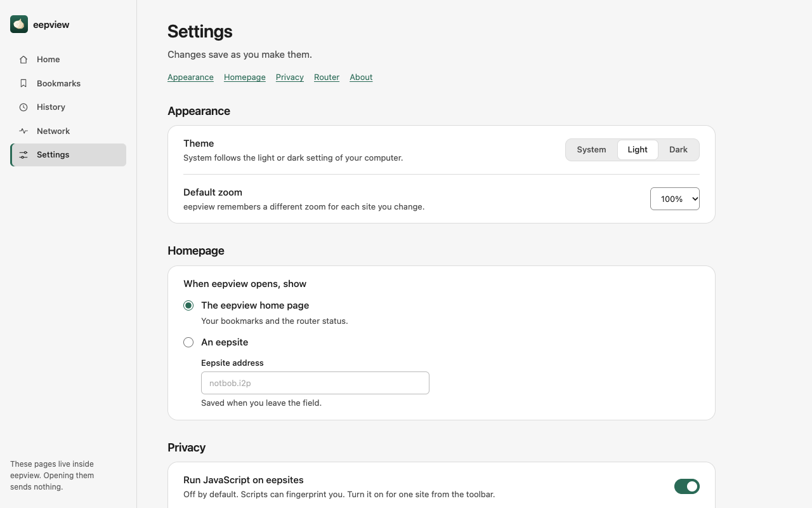Click the "Run JavaScript on eepsites" label

pyautogui.click(x=244, y=480)
